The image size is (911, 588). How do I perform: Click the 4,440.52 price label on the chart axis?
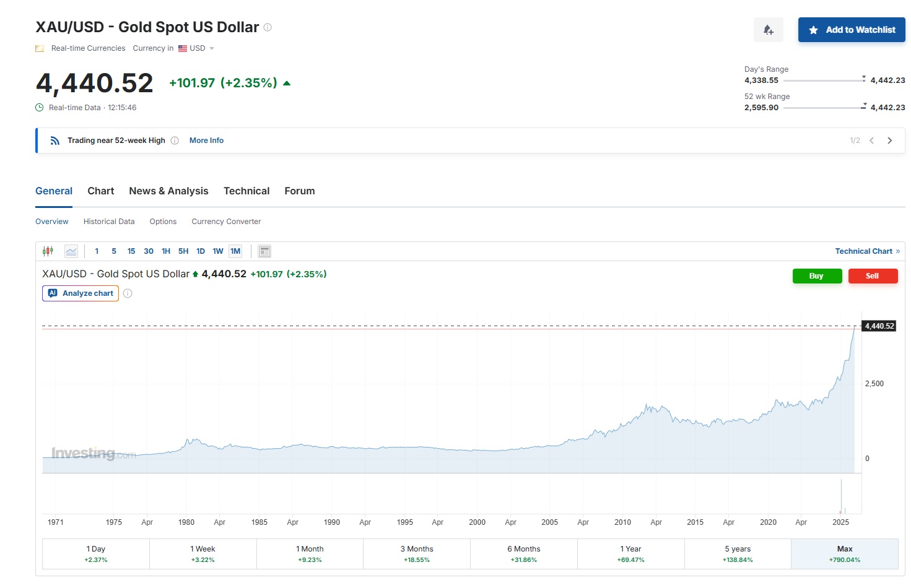click(879, 326)
